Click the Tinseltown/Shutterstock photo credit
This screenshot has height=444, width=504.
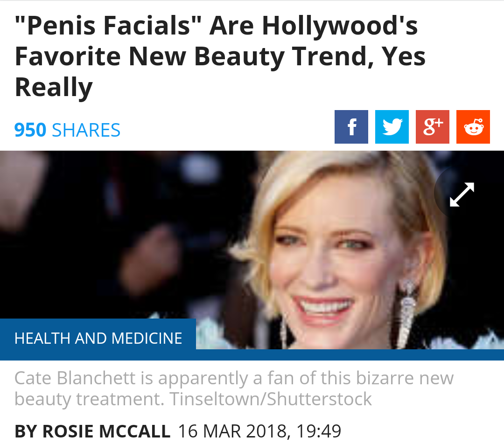pyautogui.click(x=271, y=399)
